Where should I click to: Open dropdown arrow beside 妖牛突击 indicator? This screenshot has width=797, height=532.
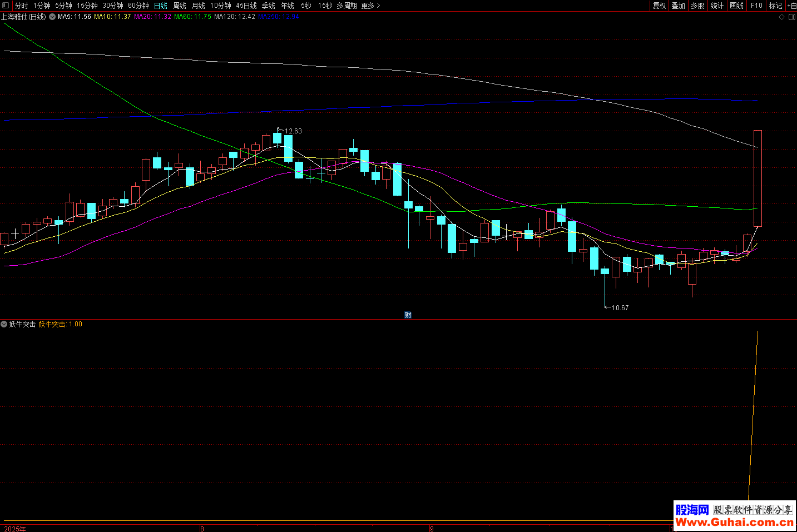pyautogui.click(x=4, y=324)
